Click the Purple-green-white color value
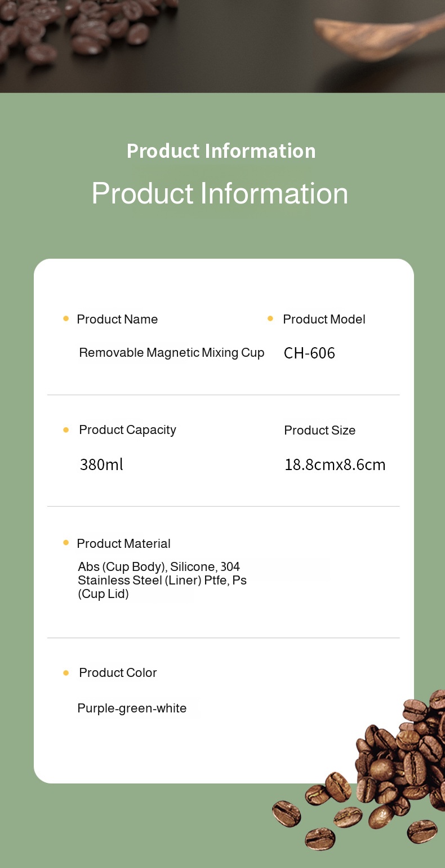 click(132, 708)
